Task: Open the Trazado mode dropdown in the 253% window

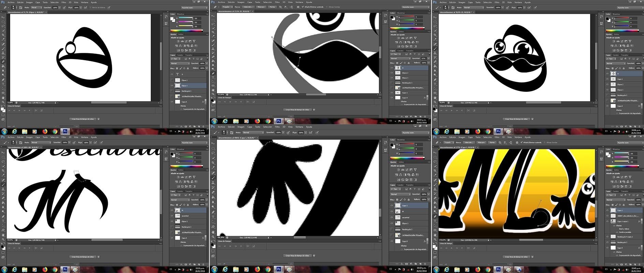Action: coord(227,7)
